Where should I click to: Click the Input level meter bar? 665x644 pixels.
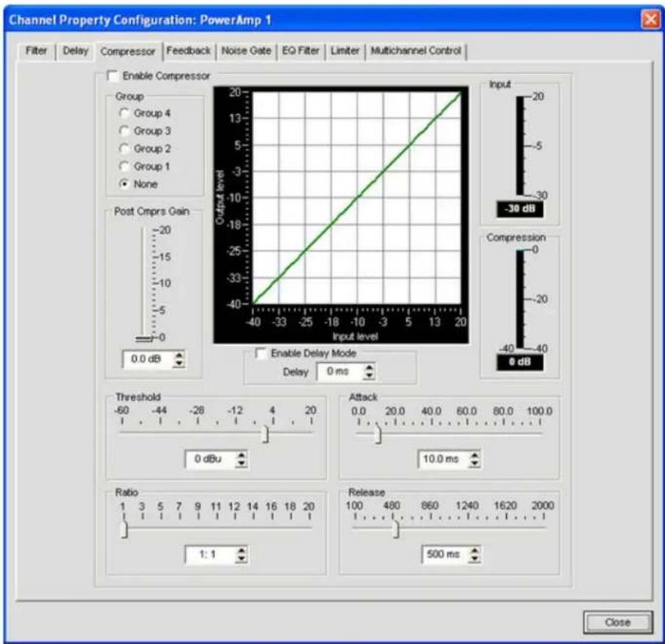point(520,146)
